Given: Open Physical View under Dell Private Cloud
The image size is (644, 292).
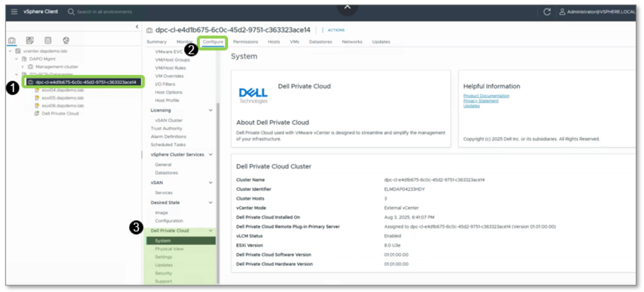Looking at the screenshot, I should point(169,249).
